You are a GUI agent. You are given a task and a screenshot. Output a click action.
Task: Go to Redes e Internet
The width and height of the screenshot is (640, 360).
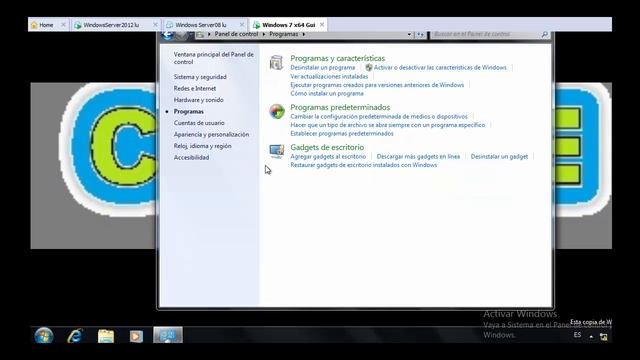[195, 88]
